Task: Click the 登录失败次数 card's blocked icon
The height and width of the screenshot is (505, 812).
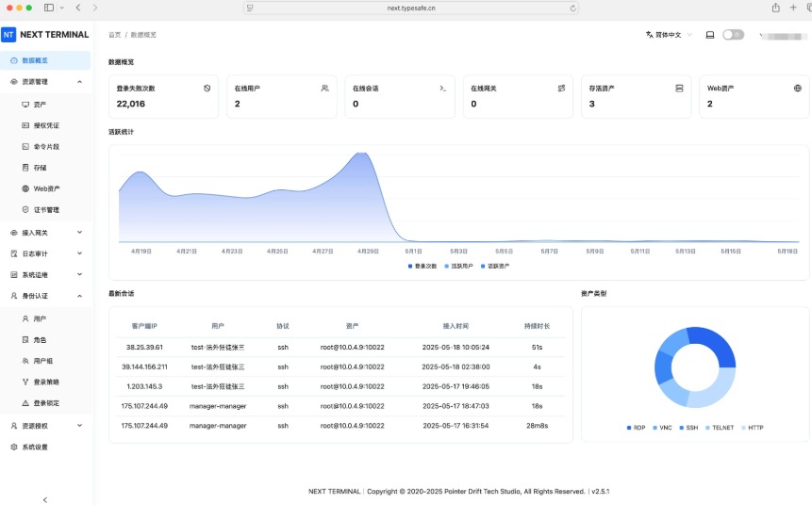Action: [207, 89]
